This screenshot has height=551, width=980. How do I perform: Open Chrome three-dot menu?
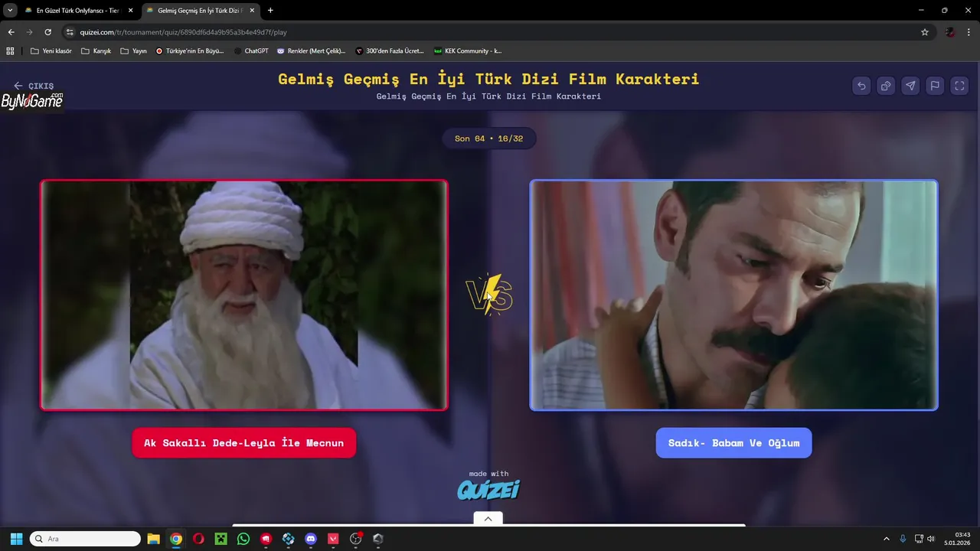(969, 32)
